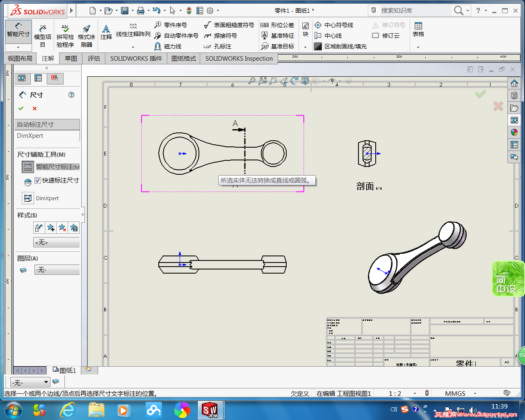Open the Windows Start button

(x=13, y=410)
